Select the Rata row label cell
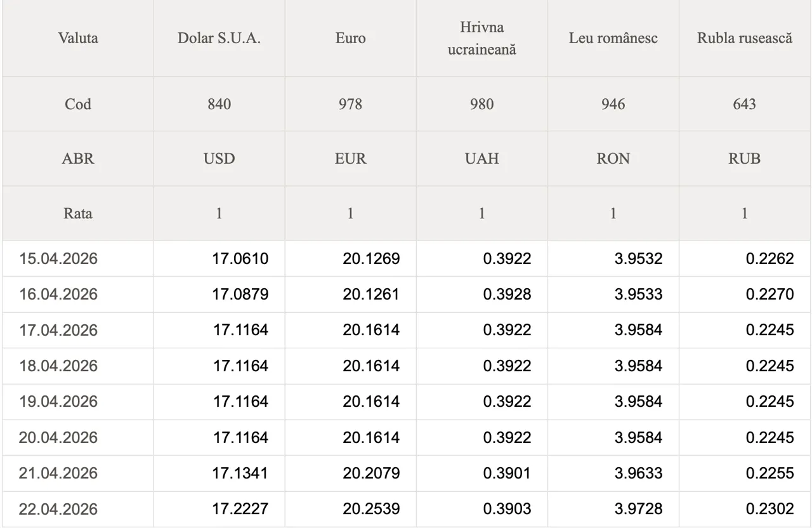Screen dimensions: 812x528 point(78,214)
